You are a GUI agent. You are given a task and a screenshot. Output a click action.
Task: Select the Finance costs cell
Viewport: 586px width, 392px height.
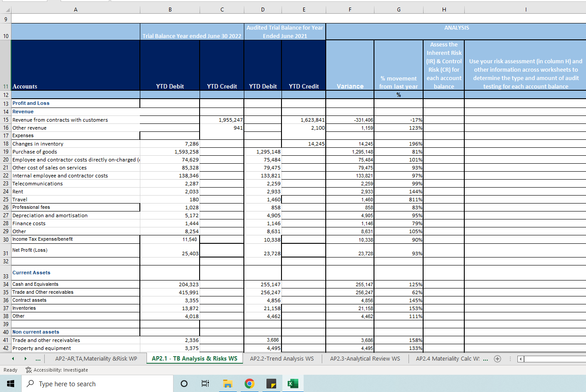(75, 223)
